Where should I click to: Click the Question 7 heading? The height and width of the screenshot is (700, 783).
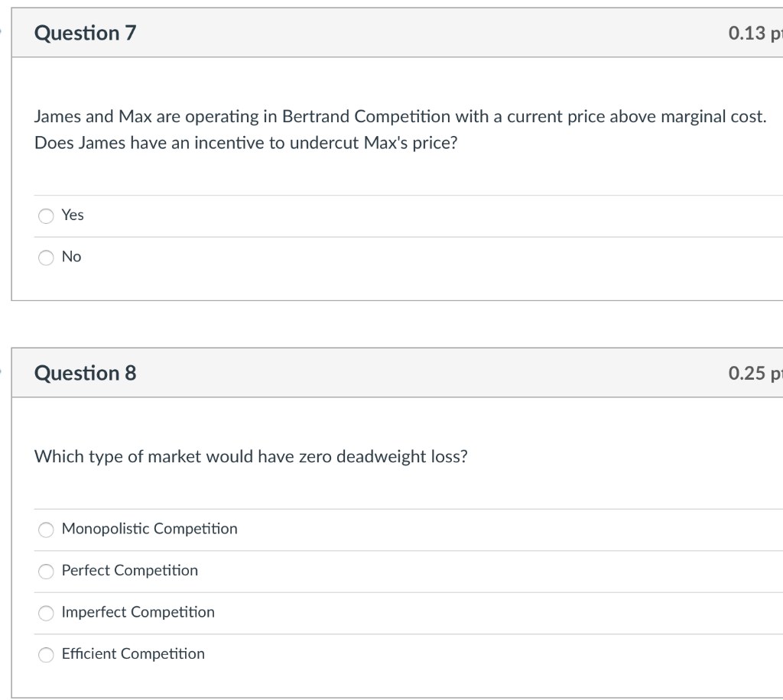tap(86, 34)
